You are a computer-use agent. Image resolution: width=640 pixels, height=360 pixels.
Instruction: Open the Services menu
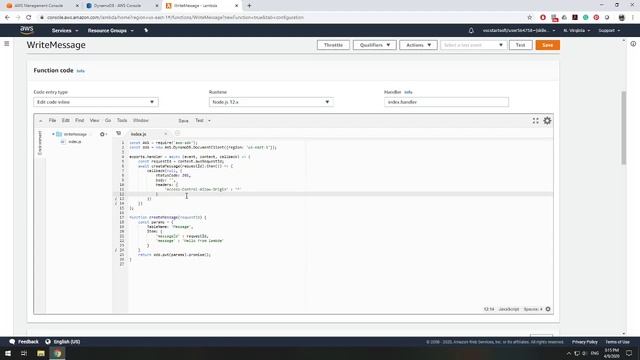coord(64,31)
